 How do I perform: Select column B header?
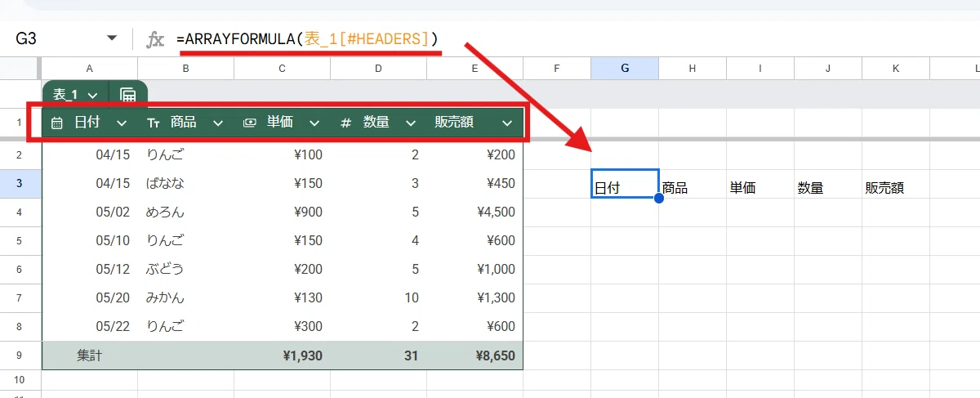[186, 69]
